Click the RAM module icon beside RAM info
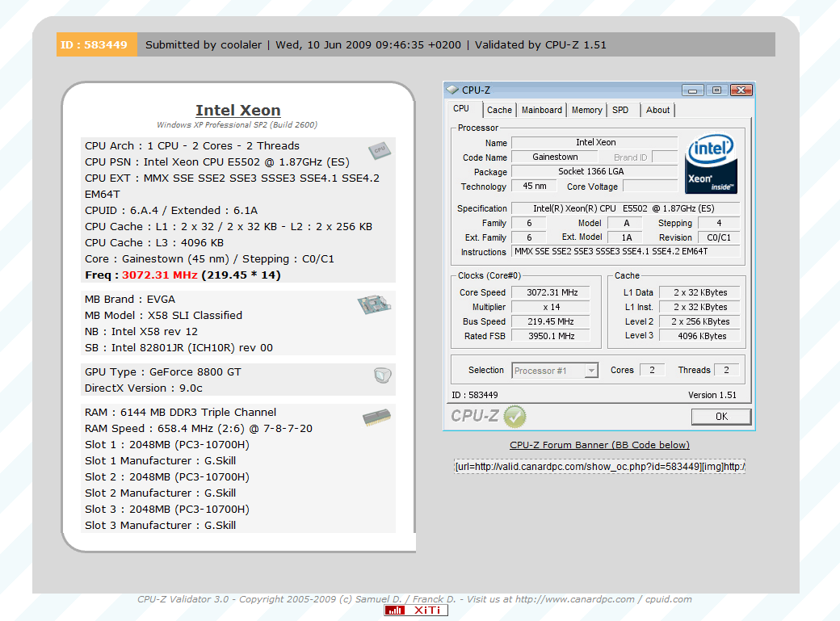840x621 pixels. click(376, 417)
